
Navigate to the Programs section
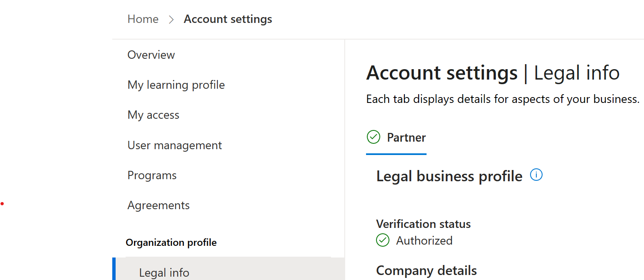[152, 175]
